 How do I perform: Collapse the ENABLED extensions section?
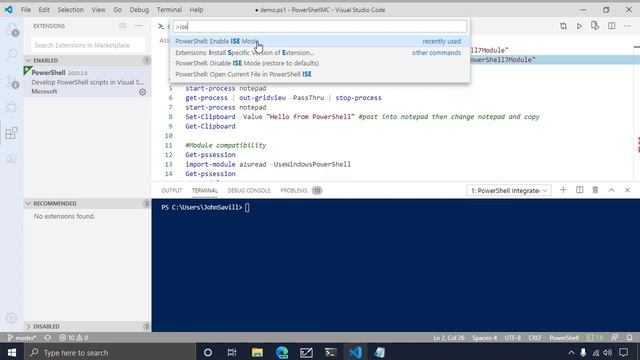click(x=87, y=60)
